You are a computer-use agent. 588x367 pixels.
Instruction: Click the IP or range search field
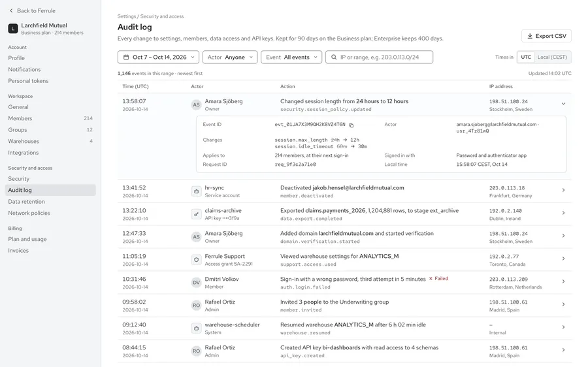[x=379, y=57]
